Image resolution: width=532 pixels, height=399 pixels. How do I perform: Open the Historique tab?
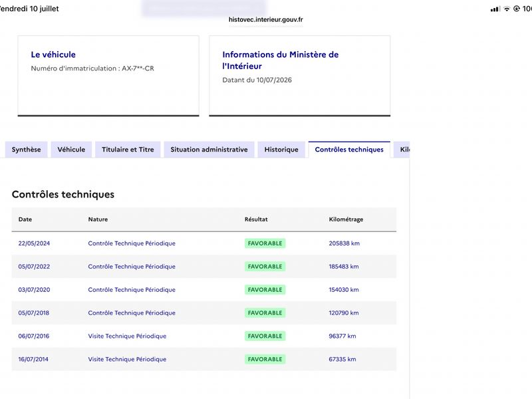point(281,150)
